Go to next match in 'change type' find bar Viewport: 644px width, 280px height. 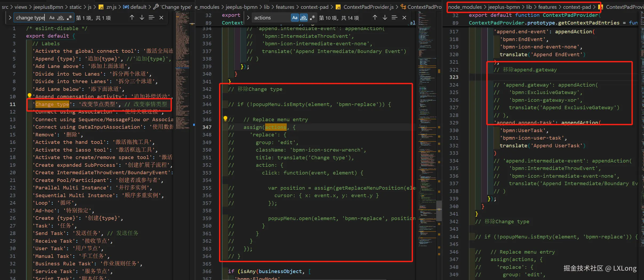pos(142,18)
